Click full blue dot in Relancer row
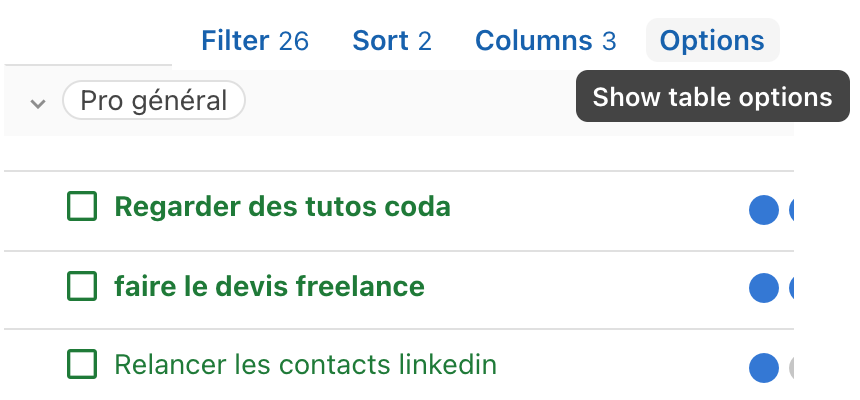The width and height of the screenshot is (860, 400). pyautogui.click(x=764, y=367)
